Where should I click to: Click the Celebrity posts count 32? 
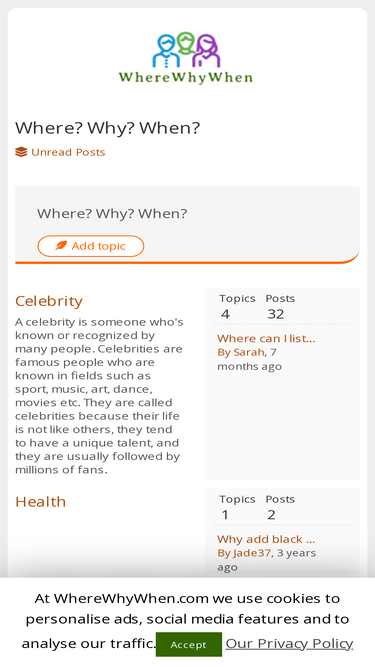point(276,314)
